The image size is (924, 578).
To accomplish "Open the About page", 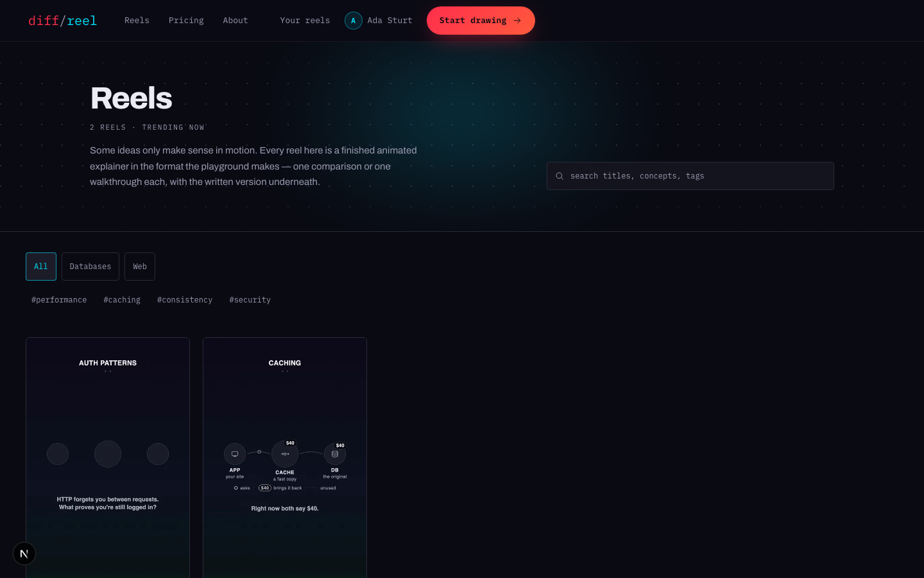I will point(235,21).
